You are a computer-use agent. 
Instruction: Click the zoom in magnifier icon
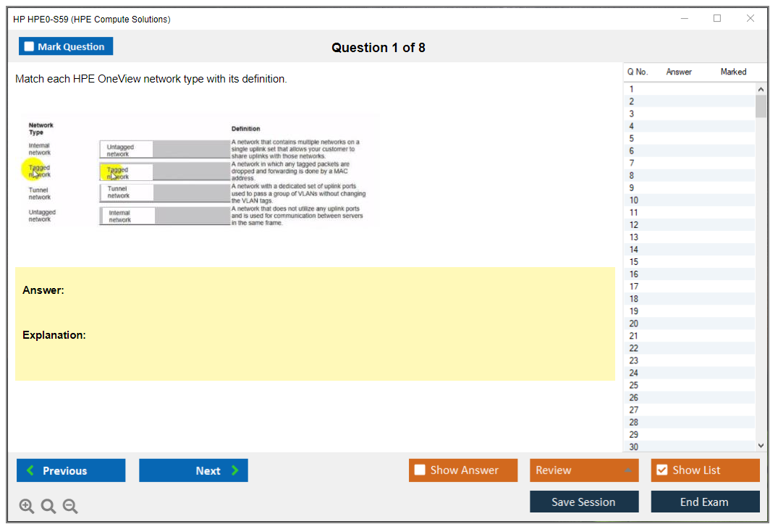point(27,507)
